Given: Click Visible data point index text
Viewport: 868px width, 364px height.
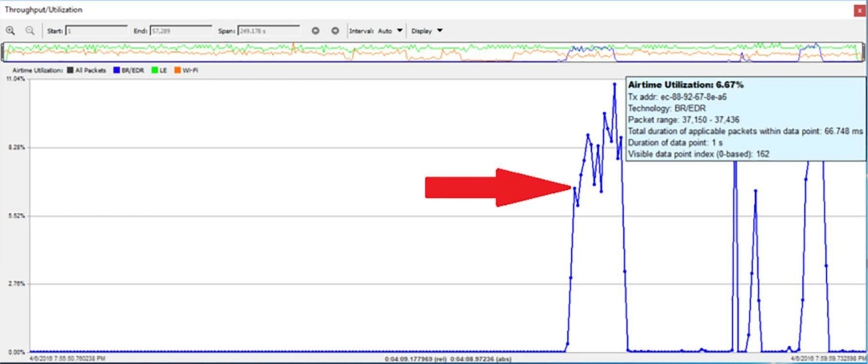Looking at the screenshot, I should coord(699,154).
